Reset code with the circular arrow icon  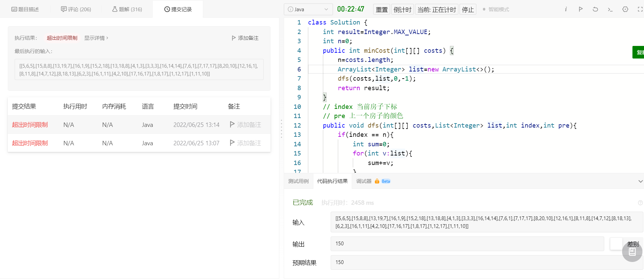(x=595, y=9)
